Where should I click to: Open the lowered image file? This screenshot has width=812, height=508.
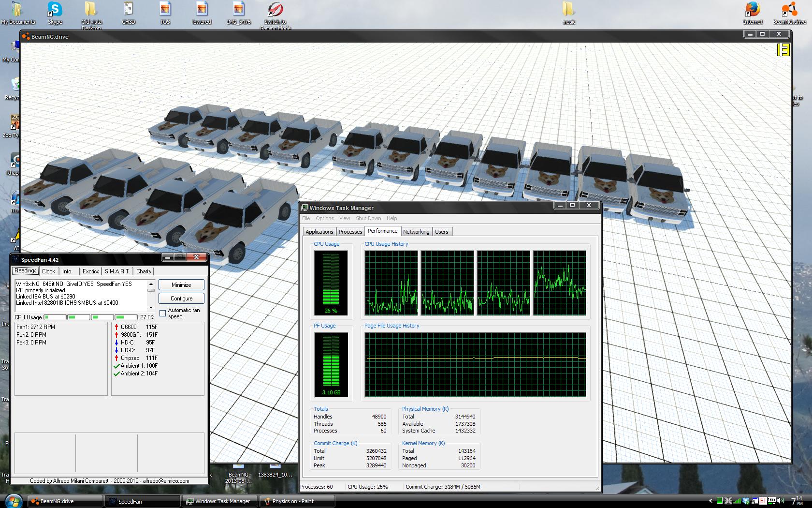202,13
